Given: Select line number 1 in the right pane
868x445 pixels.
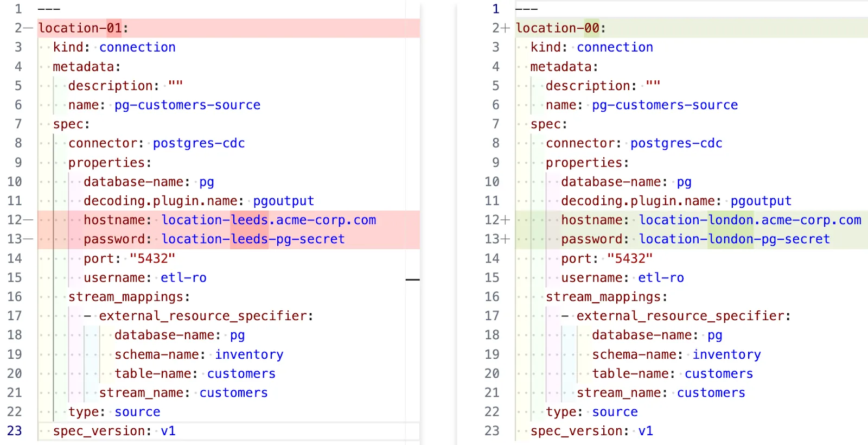Looking at the screenshot, I should [495, 9].
